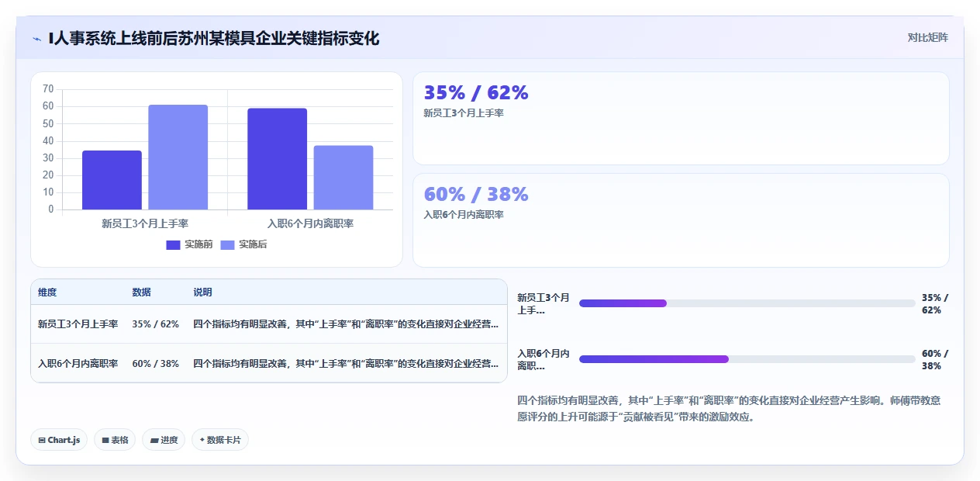
Task: Click the 入职6个月内离职率 chart axis label
Action: [310, 223]
